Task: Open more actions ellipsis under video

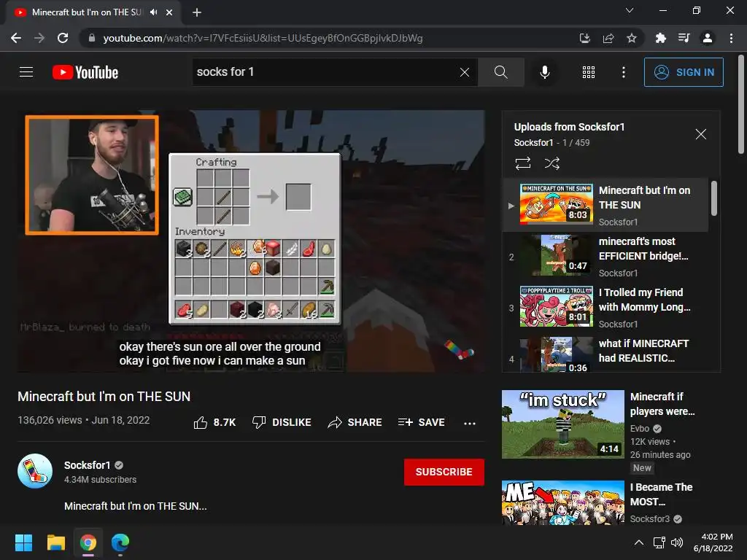Action: 470,423
